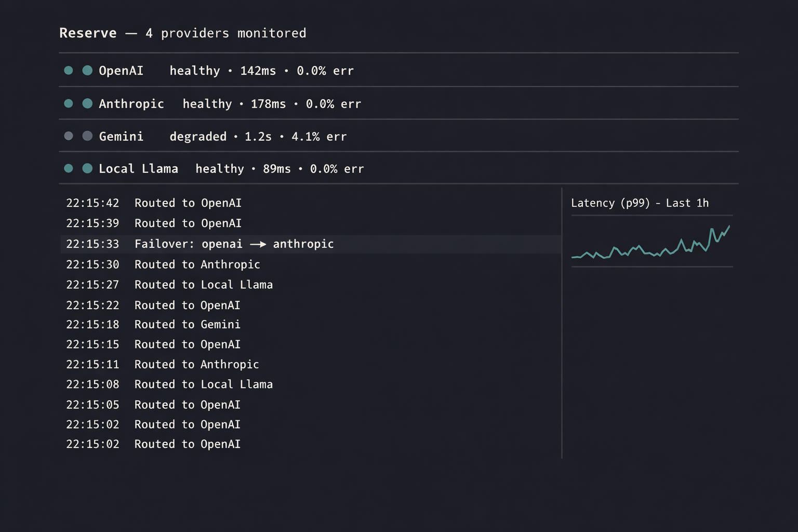Select the 22:15:42 Routed to OpenAI entry
The image size is (798, 532).
(x=154, y=203)
